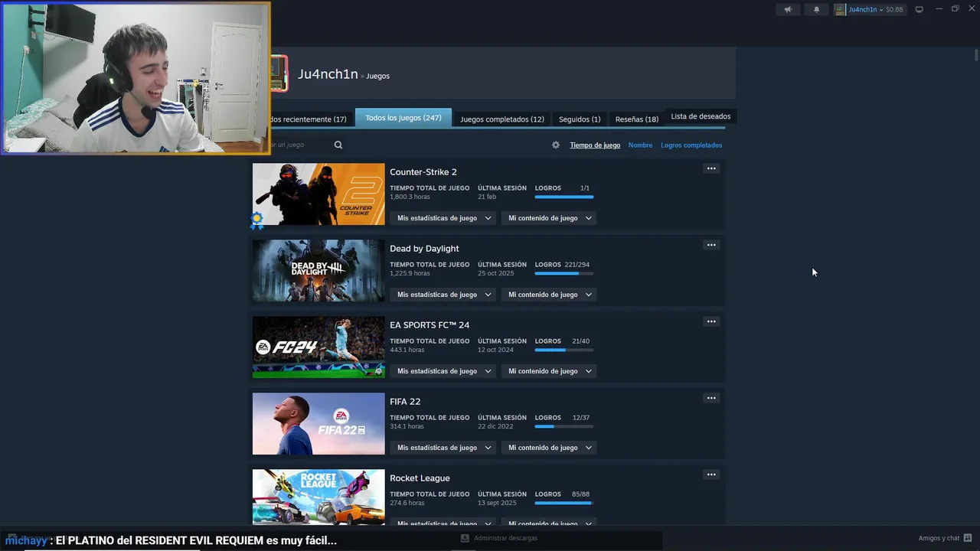Open the games list settings gear
The image size is (980, 551).
(556, 145)
